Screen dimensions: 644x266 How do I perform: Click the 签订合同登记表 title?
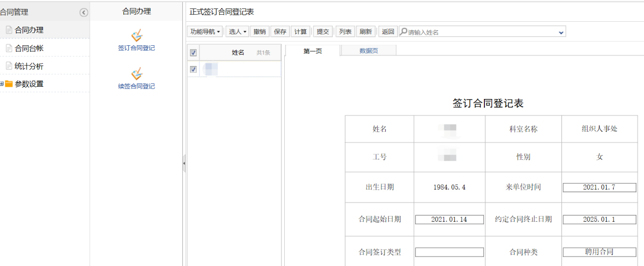488,104
